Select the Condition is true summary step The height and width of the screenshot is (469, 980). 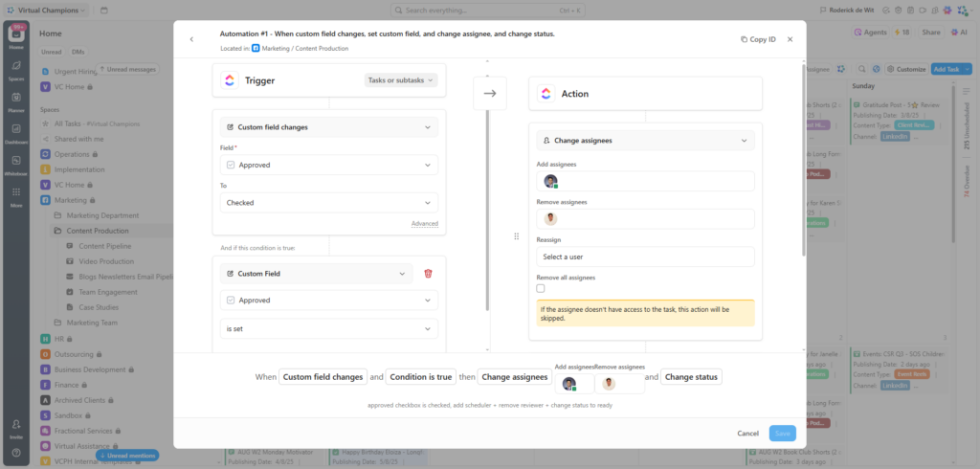(420, 377)
